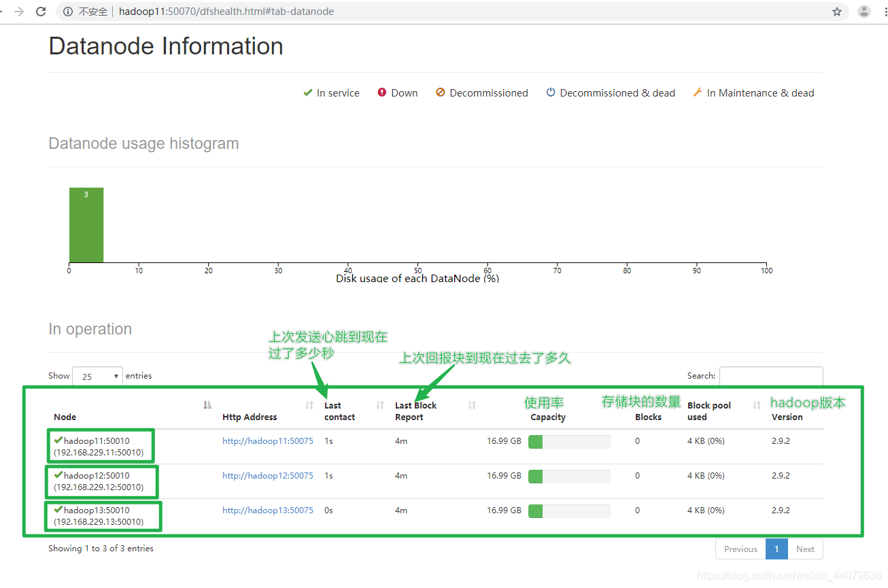888x588 pixels.
Task: Open the browser profile avatar icon
Action: click(864, 12)
